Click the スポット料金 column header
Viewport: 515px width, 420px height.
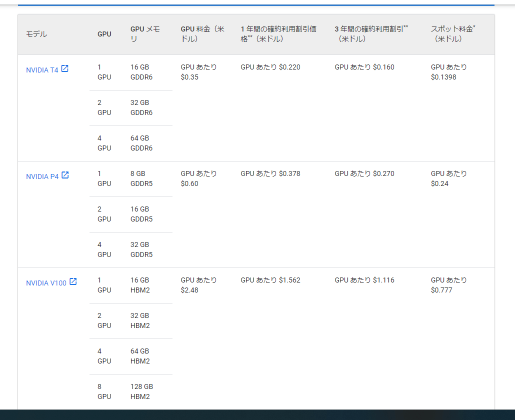point(453,34)
